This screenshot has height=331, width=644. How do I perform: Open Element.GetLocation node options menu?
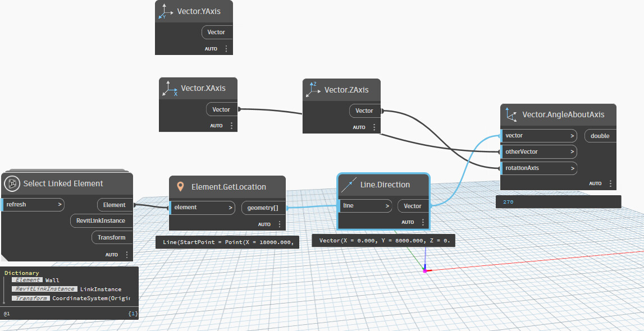[x=280, y=224]
